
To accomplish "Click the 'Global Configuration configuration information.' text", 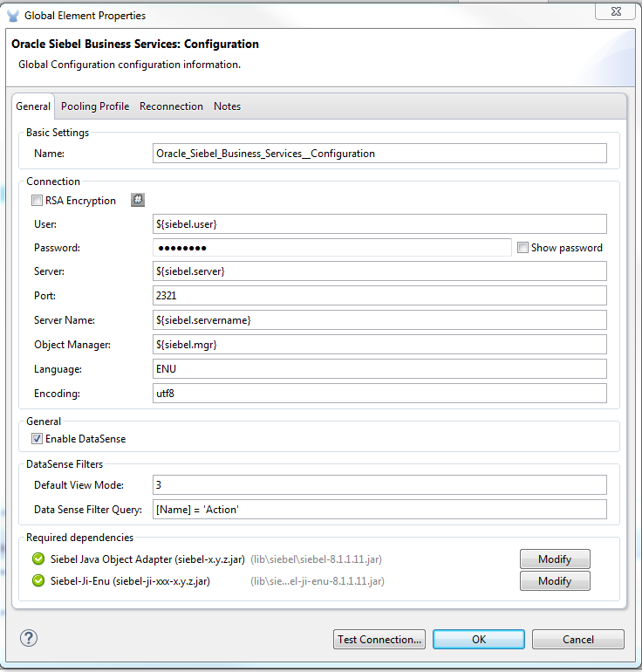I will click(129, 65).
